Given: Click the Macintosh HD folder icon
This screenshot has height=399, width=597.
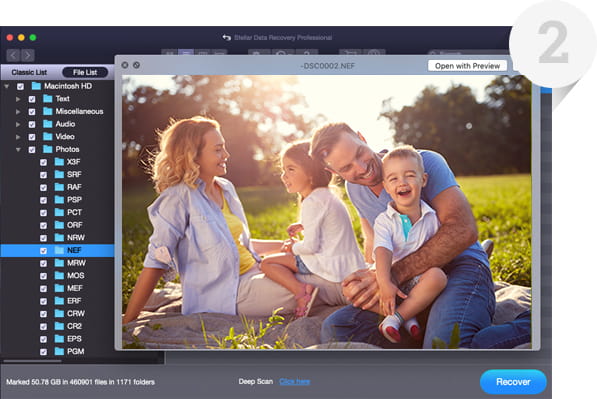Looking at the screenshot, I should coord(36,86).
